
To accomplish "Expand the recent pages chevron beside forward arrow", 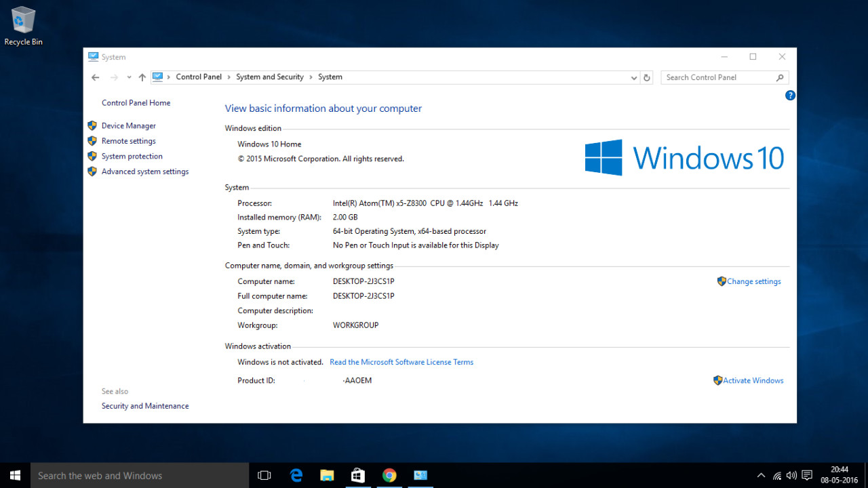I will [128, 77].
